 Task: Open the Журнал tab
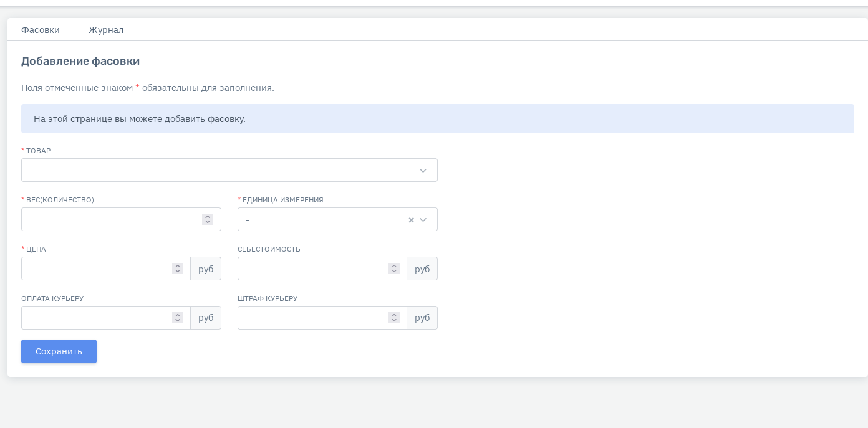point(106,30)
